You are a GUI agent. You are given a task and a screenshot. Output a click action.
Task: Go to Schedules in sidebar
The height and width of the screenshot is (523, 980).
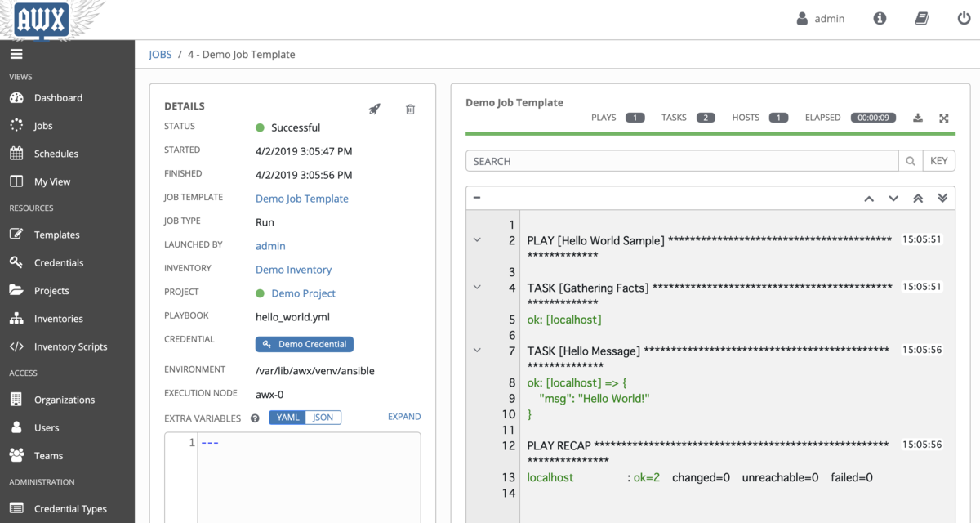point(56,154)
